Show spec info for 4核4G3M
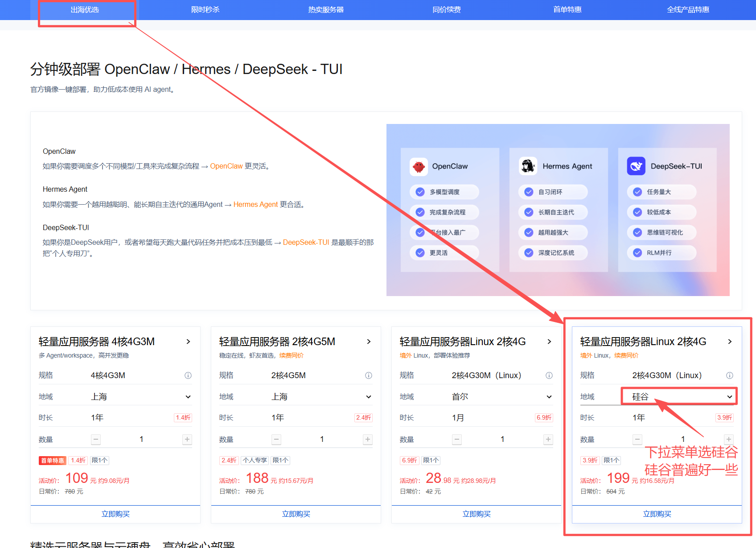756x548 pixels. (x=188, y=375)
